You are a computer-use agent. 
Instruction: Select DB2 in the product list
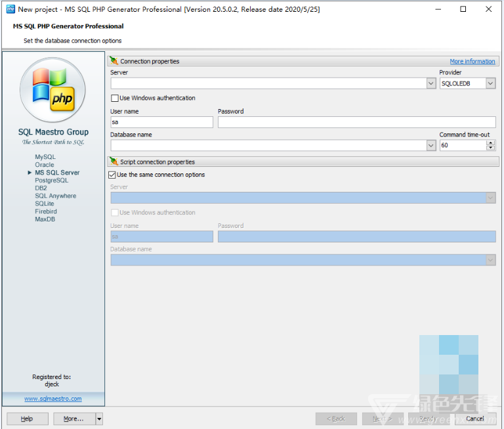(41, 188)
